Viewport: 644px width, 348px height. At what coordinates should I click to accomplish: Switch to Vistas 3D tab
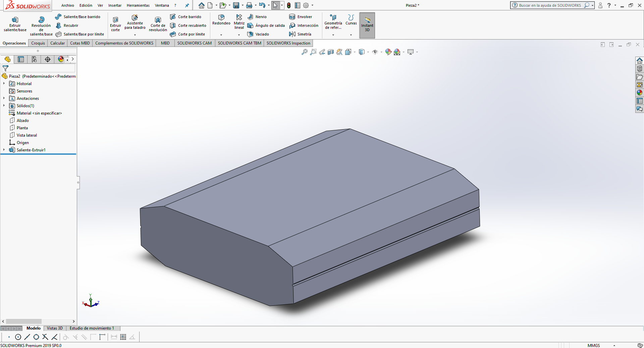point(55,328)
